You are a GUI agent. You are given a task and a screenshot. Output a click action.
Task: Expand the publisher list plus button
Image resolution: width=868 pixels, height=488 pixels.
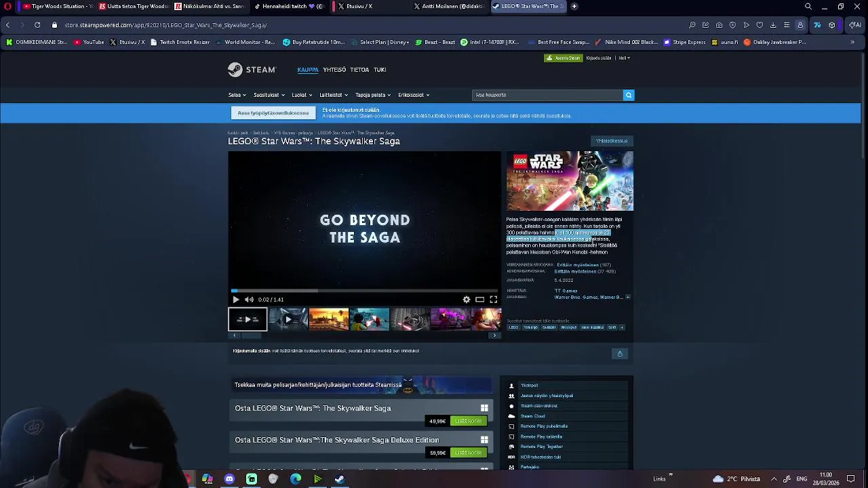coord(628,297)
